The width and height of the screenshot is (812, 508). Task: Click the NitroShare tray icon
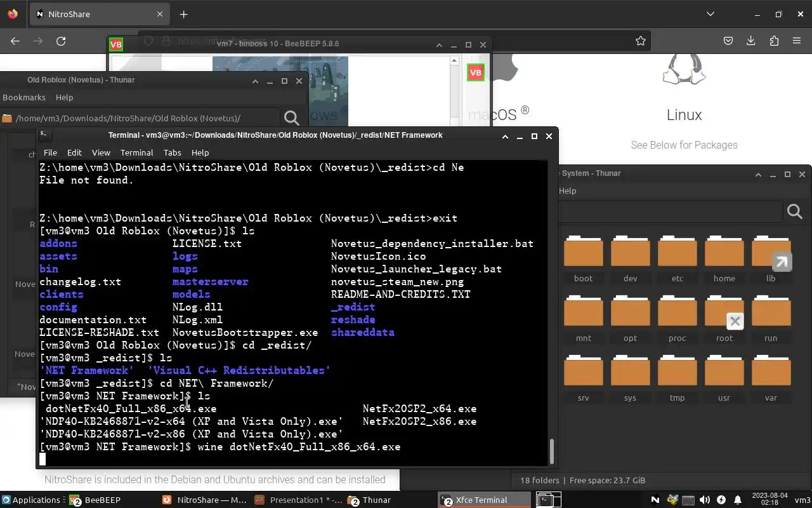[x=655, y=500]
